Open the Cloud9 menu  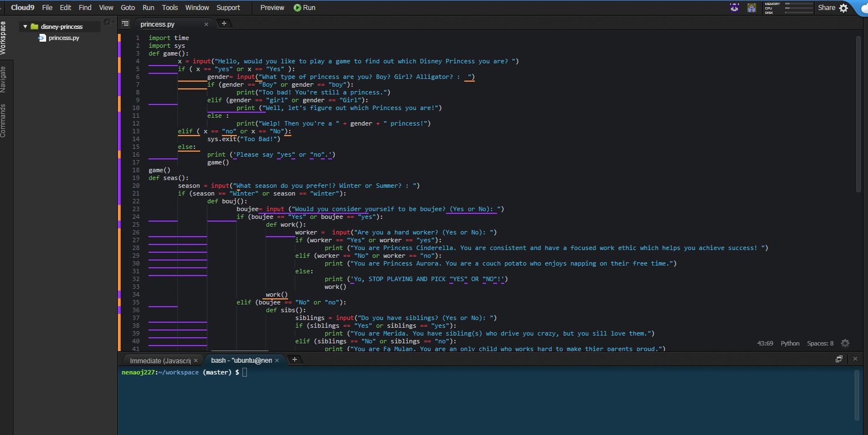click(x=23, y=8)
